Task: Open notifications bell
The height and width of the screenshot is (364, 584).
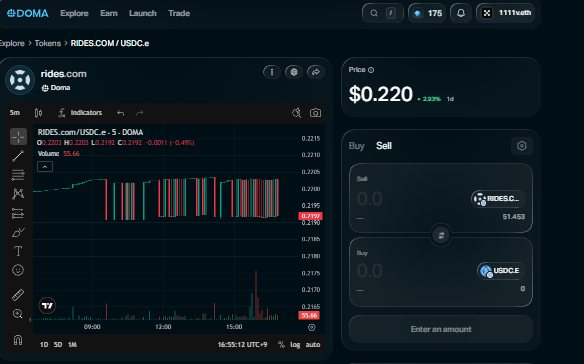Action: 461,13
